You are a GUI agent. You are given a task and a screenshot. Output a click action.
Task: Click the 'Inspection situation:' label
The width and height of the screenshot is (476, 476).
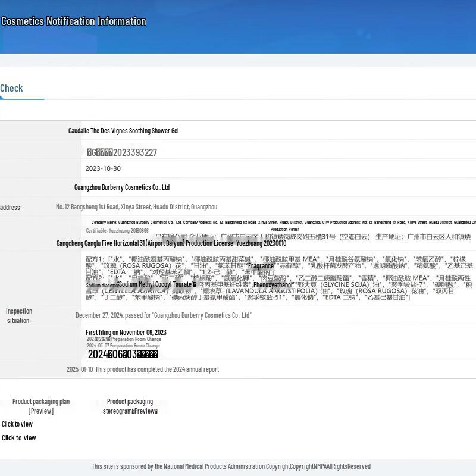[19, 315]
